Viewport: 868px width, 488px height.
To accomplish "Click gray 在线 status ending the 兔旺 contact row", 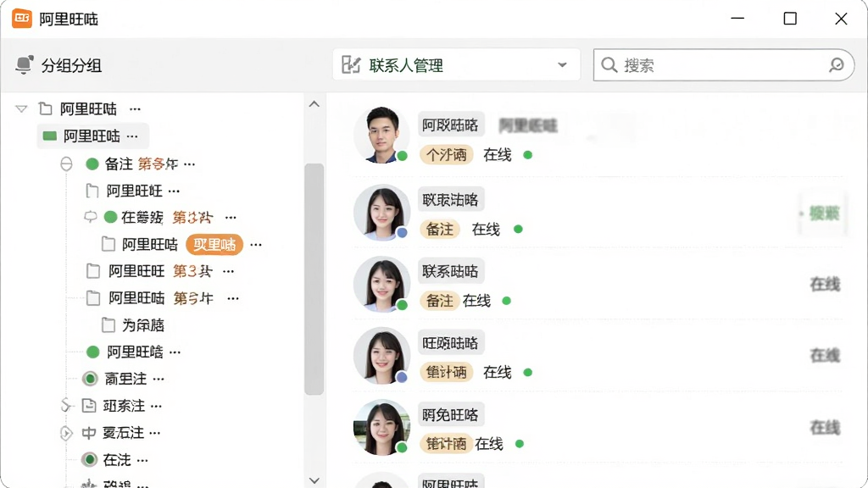I will point(825,427).
